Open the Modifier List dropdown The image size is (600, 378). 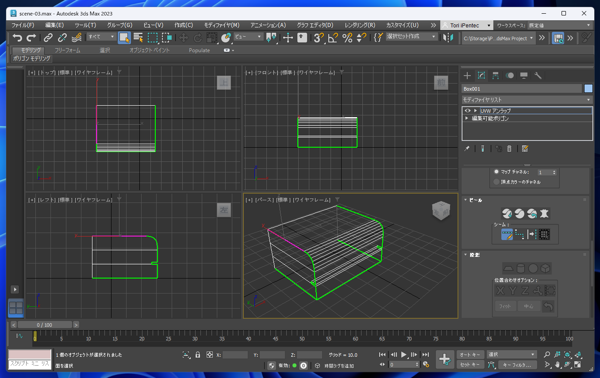point(527,99)
